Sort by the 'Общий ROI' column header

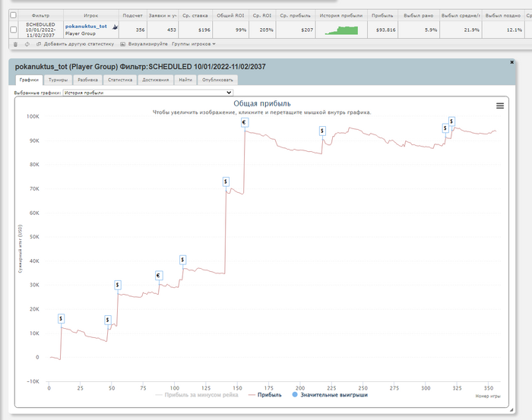click(230, 16)
